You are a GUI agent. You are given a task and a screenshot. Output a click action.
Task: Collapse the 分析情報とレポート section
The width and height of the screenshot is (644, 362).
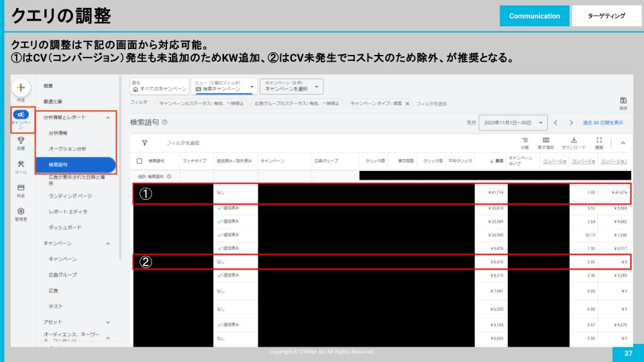[x=108, y=117]
